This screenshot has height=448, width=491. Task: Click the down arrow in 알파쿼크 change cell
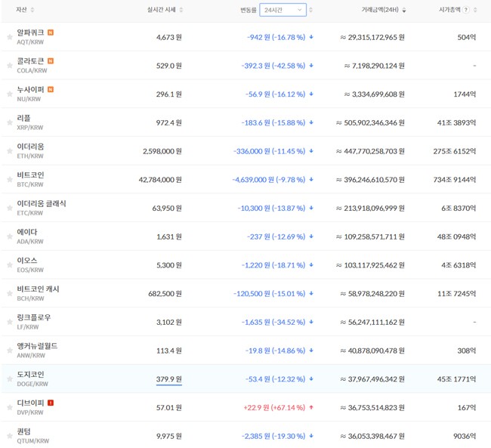pos(311,37)
